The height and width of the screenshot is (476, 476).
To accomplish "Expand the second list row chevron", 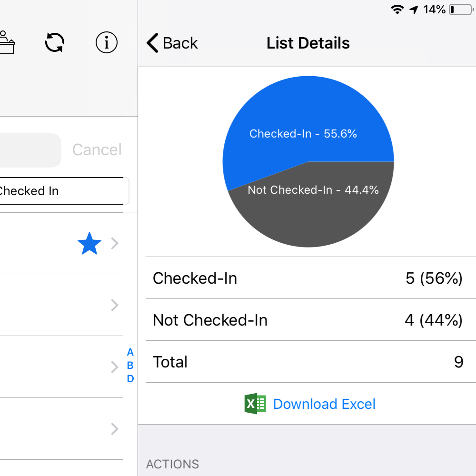I will coord(114,305).
